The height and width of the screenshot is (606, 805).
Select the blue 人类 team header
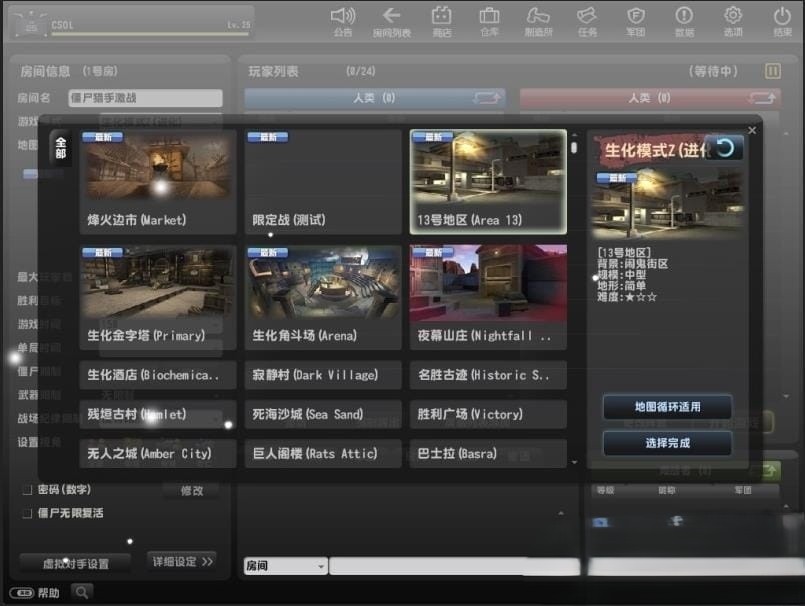375,98
